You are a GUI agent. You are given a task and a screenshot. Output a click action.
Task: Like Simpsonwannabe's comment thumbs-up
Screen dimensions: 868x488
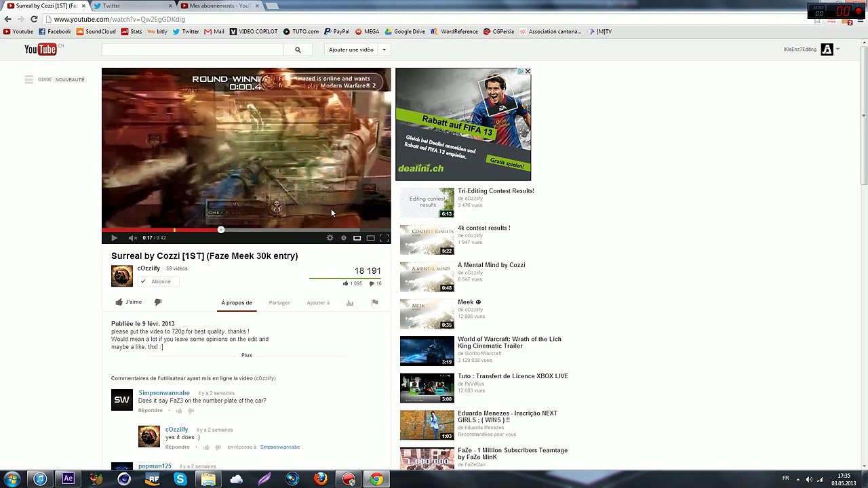(179, 411)
